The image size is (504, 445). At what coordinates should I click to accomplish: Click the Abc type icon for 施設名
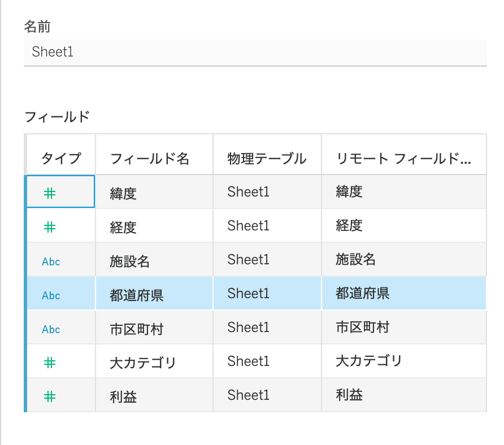(51, 261)
